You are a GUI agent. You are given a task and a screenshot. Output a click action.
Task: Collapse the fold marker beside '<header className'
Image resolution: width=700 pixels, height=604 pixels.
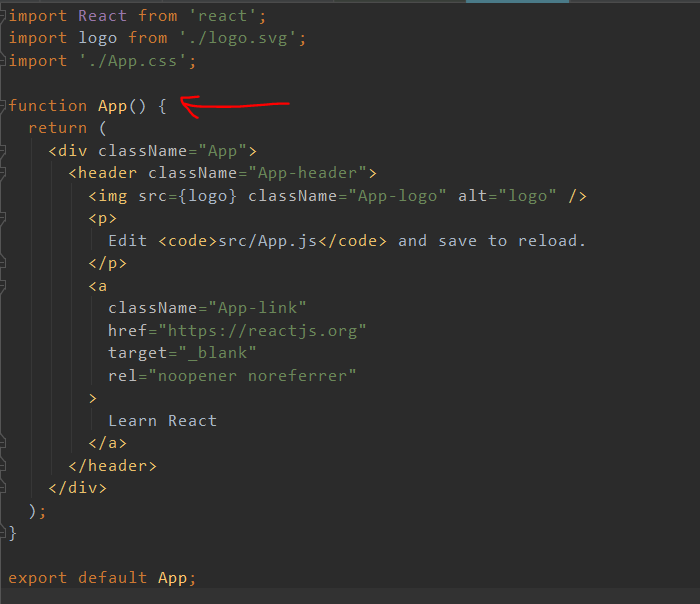tap(3, 173)
